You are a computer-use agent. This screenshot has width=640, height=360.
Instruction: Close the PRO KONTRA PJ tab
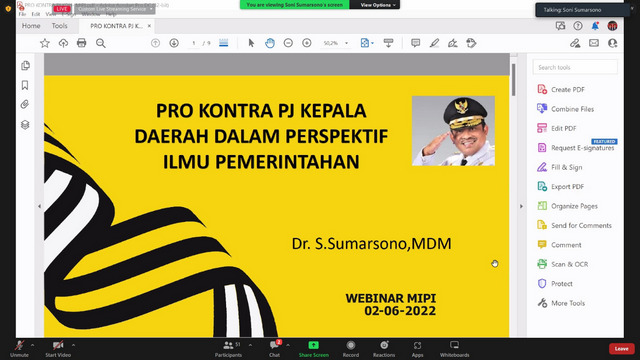pos(149,26)
